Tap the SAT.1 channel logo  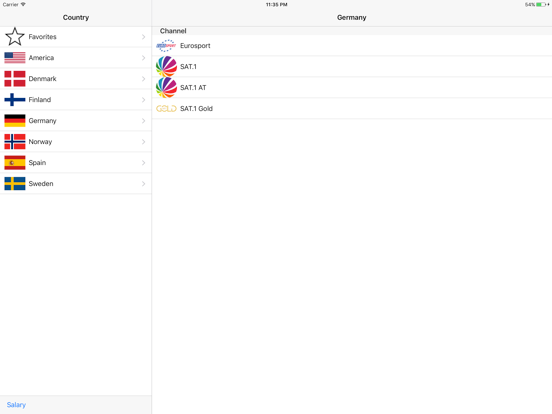[x=166, y=67]
